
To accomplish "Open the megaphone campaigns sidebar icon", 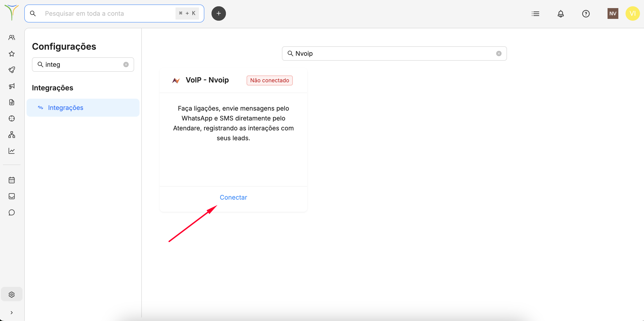I will (11, 86).
